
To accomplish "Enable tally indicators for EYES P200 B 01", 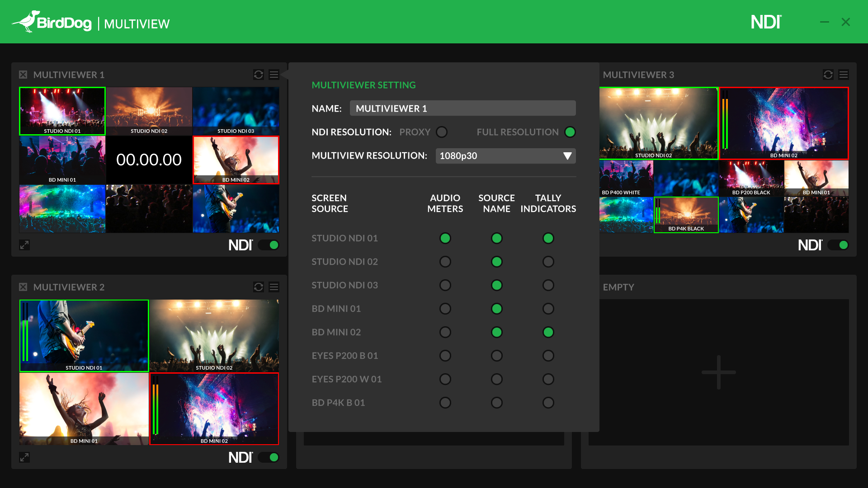I will (x=548, y=356).
